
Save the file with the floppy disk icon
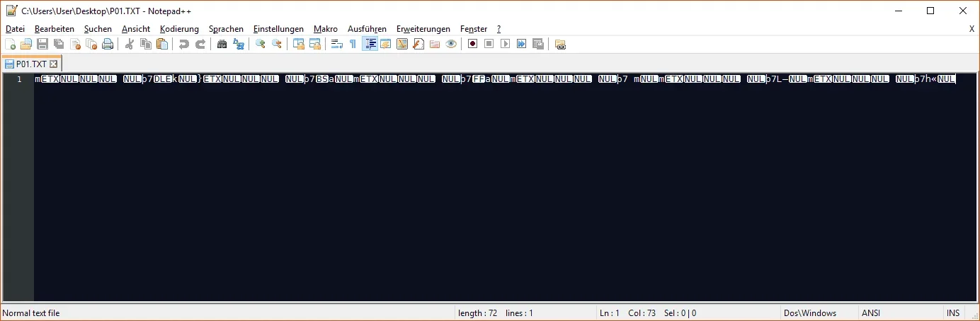42,44
